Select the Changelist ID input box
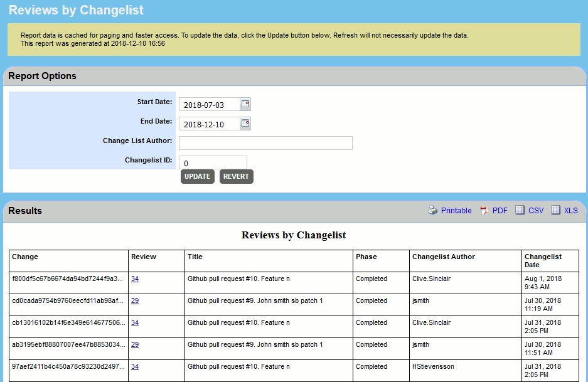The height and width of the screenshot is (382, 588). pos(212,162)
